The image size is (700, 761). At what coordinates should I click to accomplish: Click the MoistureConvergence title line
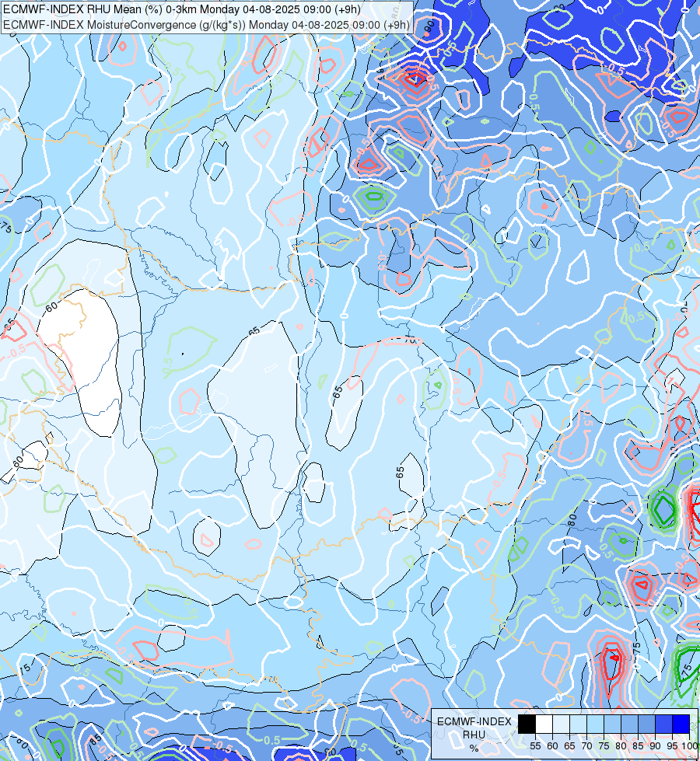(206, 25)
